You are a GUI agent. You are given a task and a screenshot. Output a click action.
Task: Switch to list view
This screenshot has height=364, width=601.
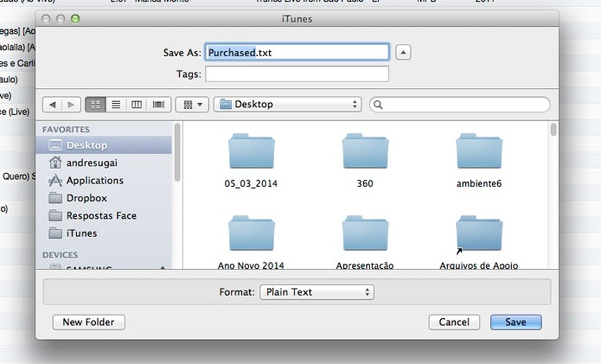coord(116,104)
